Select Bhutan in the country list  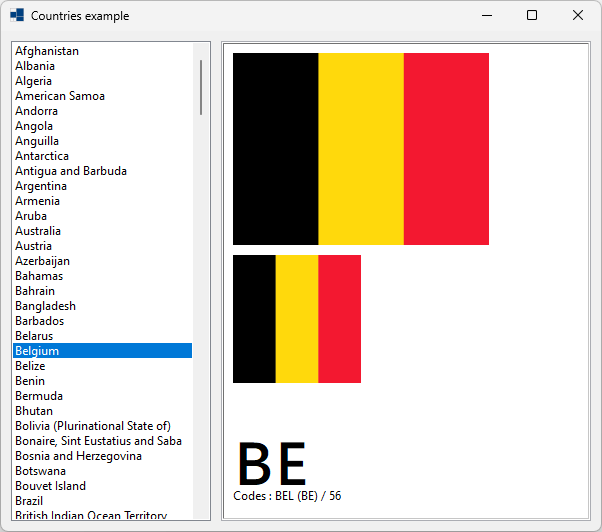pos(34,411)
